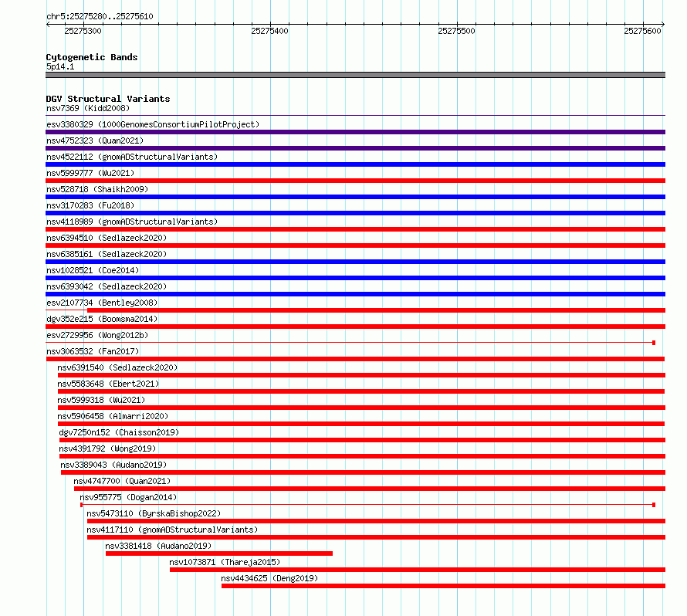Click dgv7250n152 (Chaisson2019) label
The height and width of the screenshot is (616, 687).
[x=119, y=432]
